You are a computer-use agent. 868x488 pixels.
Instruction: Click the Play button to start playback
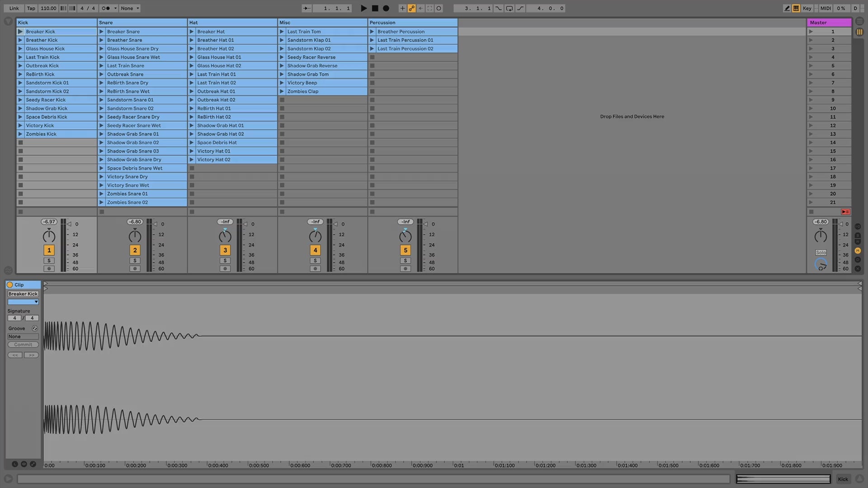(363, 8)
